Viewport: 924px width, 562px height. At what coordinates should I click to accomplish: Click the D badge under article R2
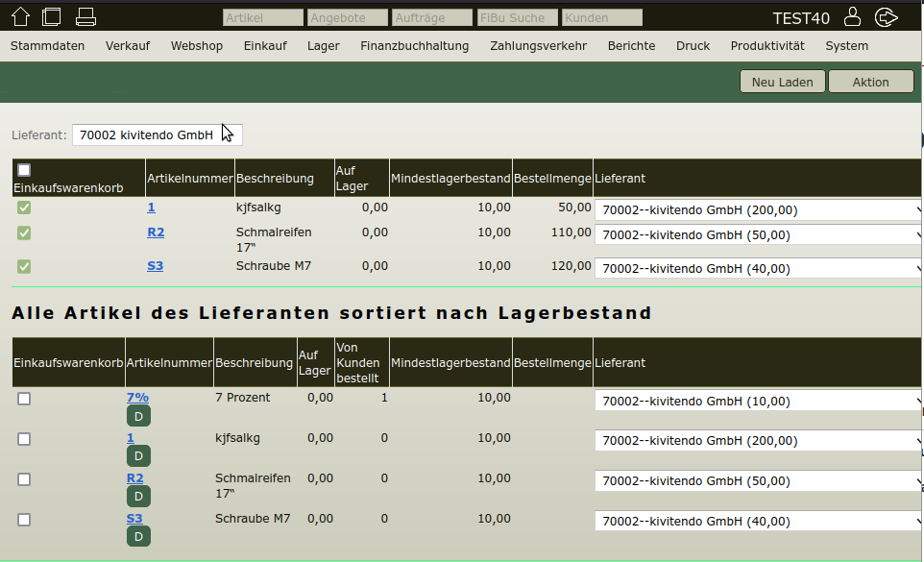(x=138, y=496)
